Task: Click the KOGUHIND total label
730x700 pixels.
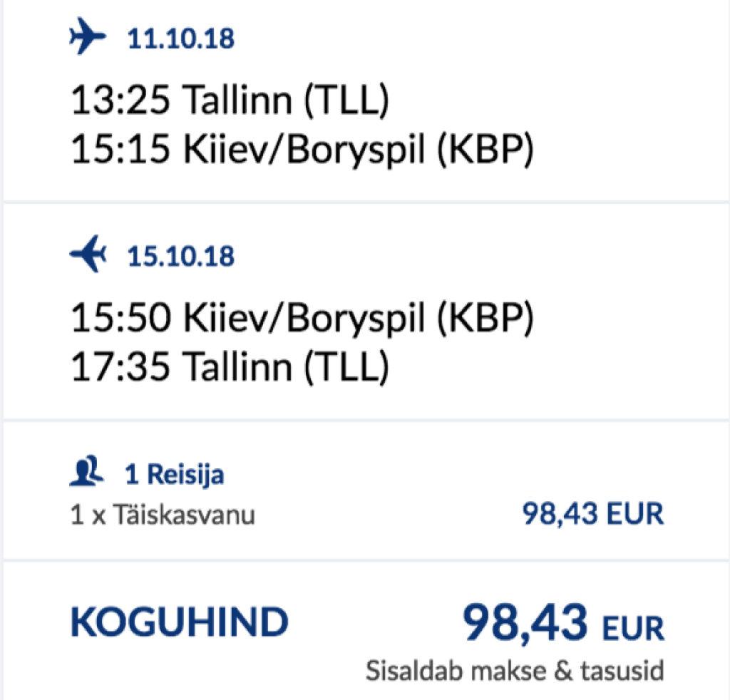Action: pyautogui.click(x=179, y=622)
